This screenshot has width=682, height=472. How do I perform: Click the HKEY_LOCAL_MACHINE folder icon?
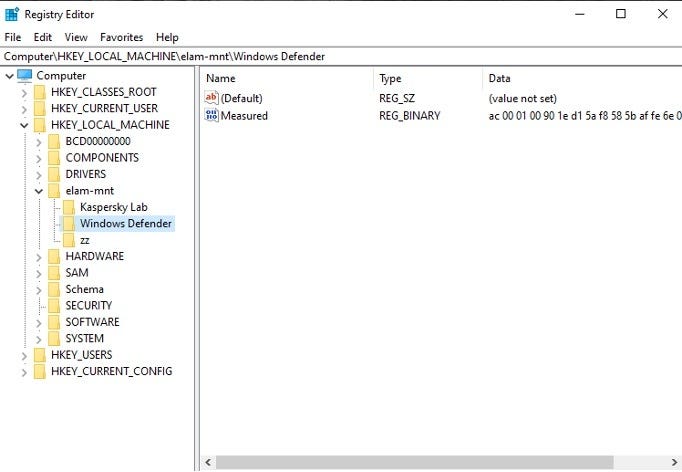[x=40, y=125]
